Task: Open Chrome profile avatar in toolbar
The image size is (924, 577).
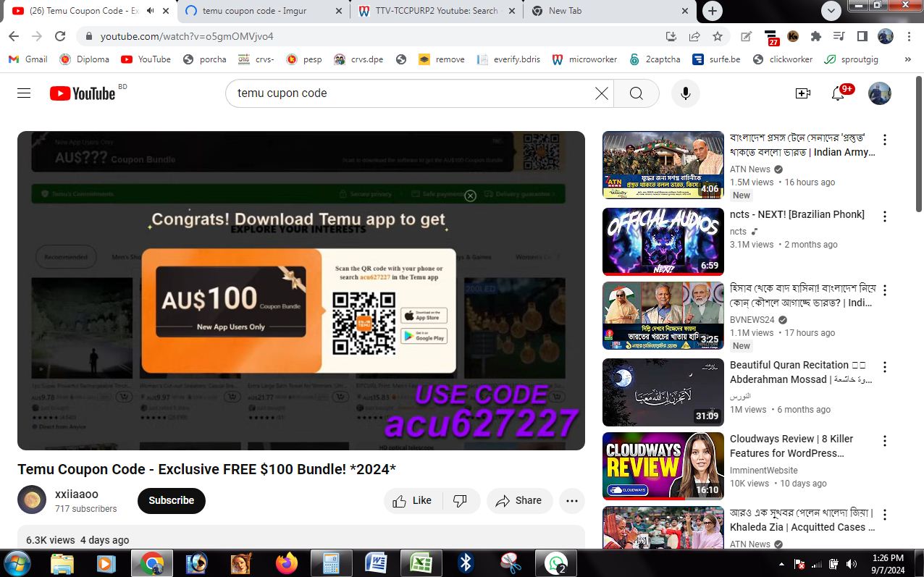Action: 886,36
